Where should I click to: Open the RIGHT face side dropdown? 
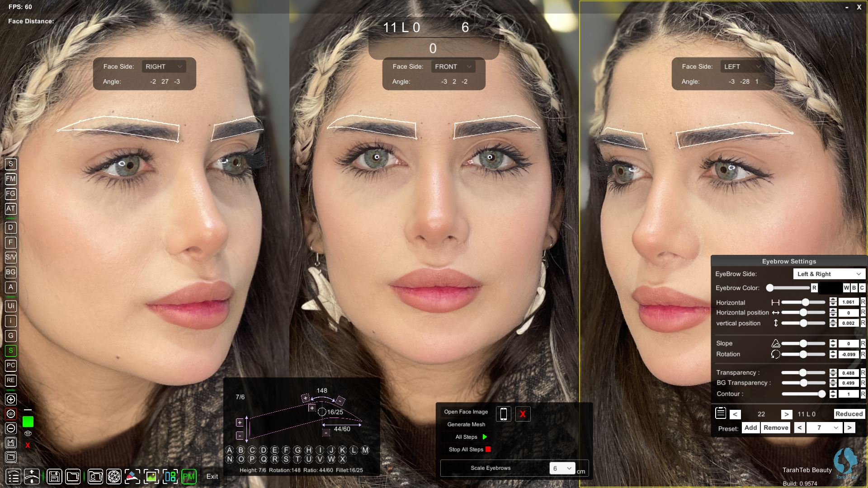[x=164, y=66]
